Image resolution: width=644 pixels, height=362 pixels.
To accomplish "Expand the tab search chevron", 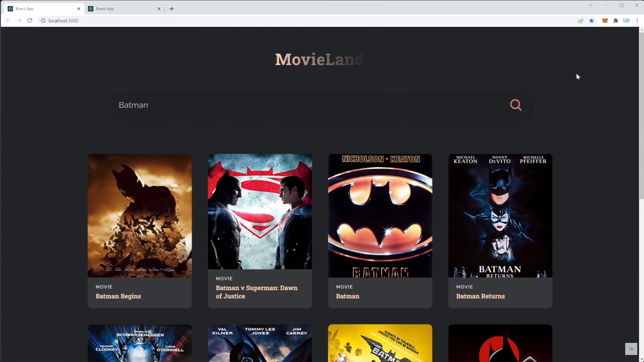I will (590, 5).
